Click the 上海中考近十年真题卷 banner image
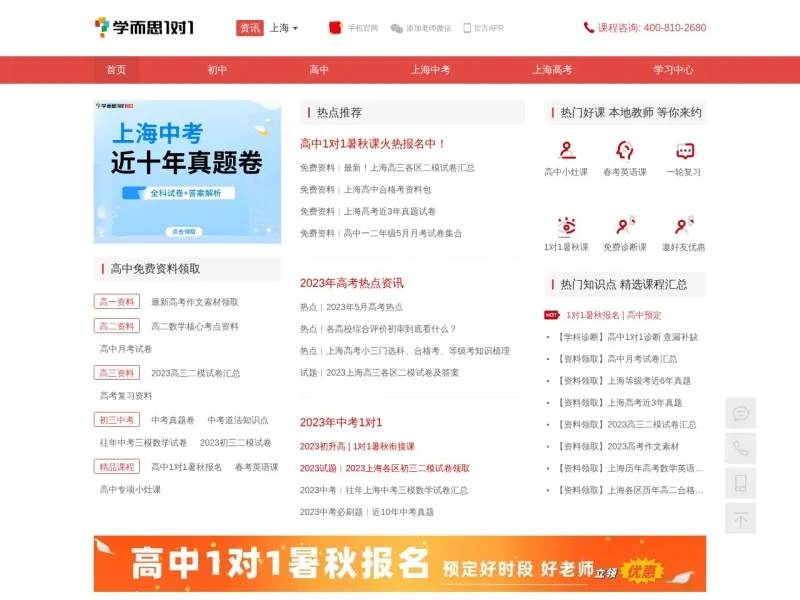The height and width of the screenshot is (600, 800). click(x=187, y=172)
